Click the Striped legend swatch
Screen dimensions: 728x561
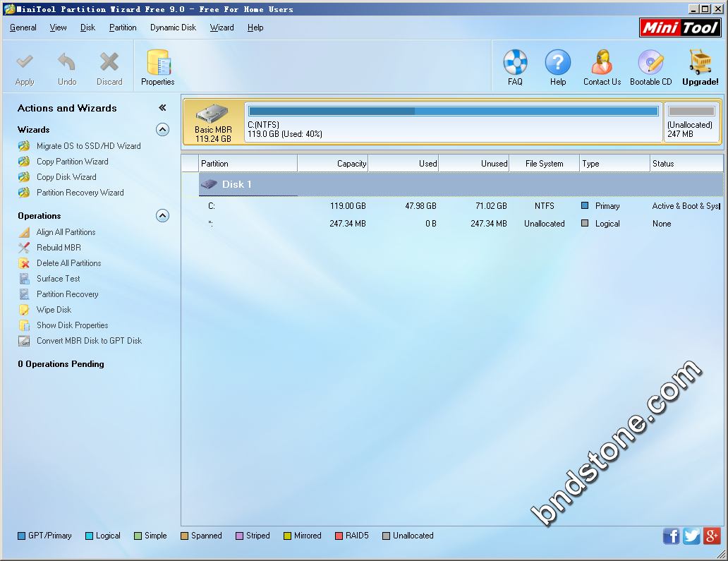tap(240, 536)
